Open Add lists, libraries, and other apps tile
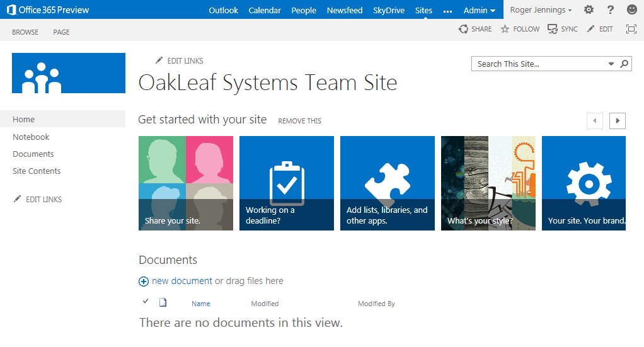Viewport: 644px width, 347px height. 388,183
